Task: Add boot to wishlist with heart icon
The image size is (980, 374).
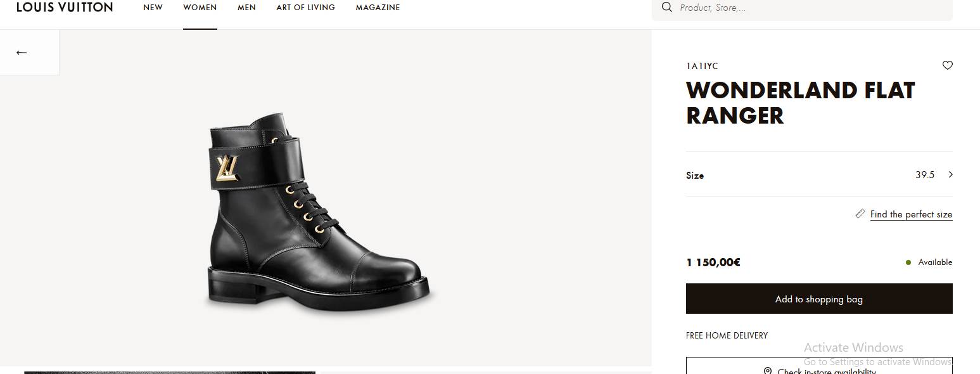Action: pyautogui.click(x=947, y=65)
